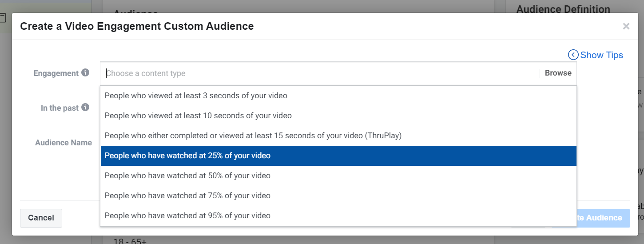Screen dimensions: 644x244
Task: Open the Show Tips text link
Action: [601, 55]
